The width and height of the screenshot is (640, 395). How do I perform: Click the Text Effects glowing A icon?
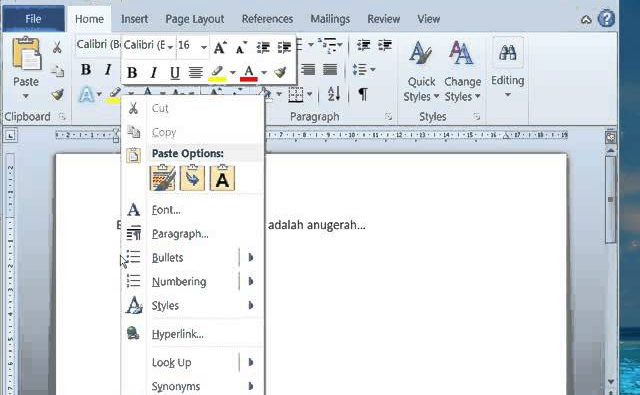(87, 95)
